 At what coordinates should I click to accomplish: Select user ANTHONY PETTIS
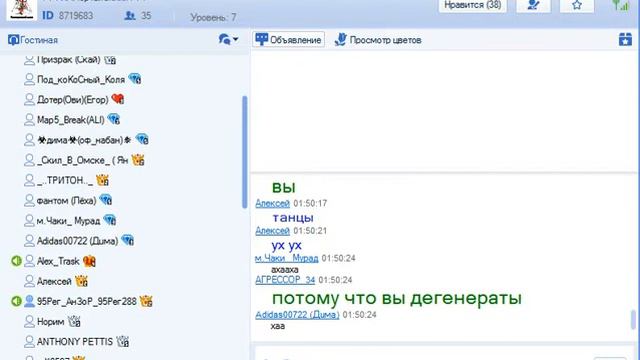coord(75,342)
